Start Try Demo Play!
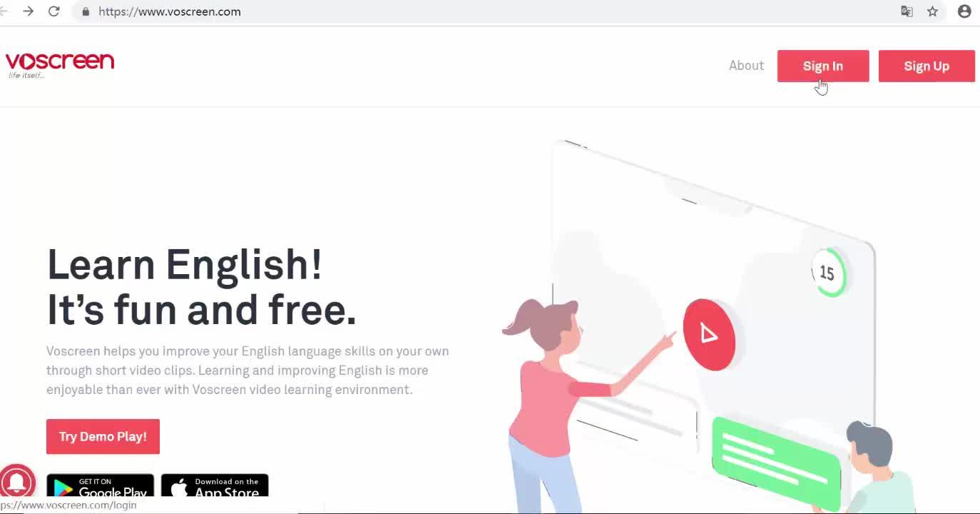 point(103,436)
